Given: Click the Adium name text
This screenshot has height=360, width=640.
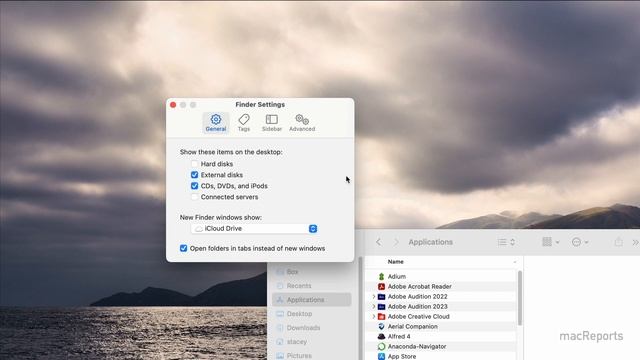Looking at the screenshot, I should 397,276.
